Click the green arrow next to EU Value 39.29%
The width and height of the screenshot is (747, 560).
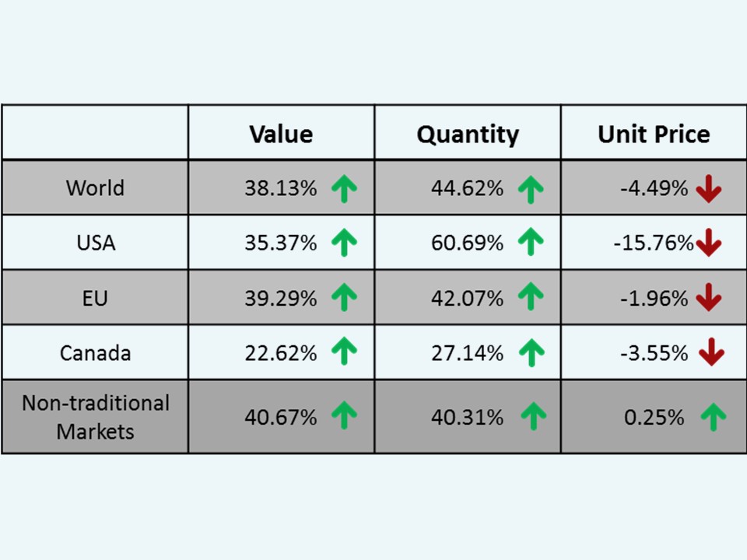344,299
